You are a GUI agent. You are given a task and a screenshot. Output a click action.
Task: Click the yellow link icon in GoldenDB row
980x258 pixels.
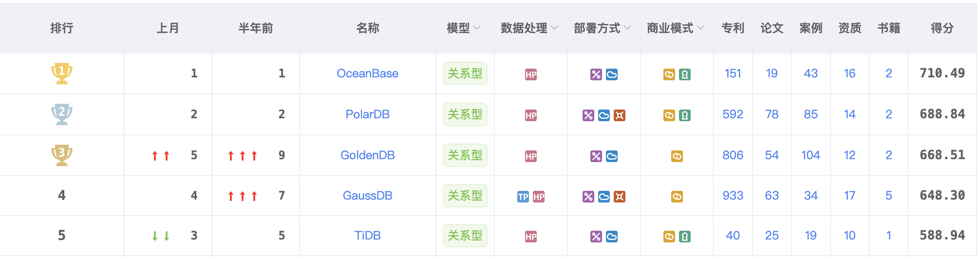coord(677,156)
